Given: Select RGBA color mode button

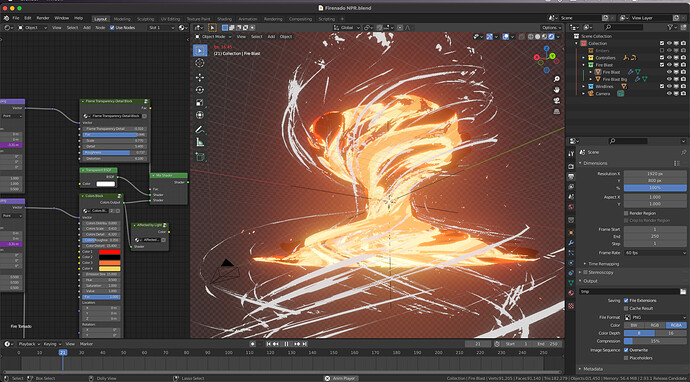Looking at the screenshot, I should click(x=676, y=325).
